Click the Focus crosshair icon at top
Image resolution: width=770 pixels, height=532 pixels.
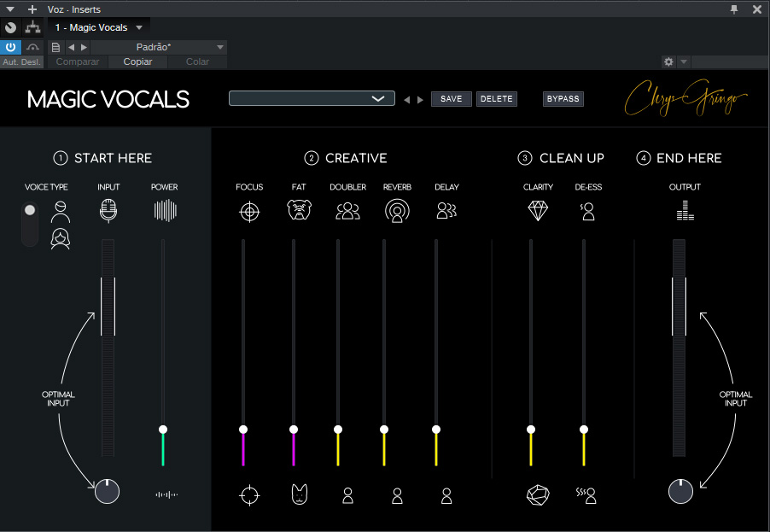(x=249, y=212)
